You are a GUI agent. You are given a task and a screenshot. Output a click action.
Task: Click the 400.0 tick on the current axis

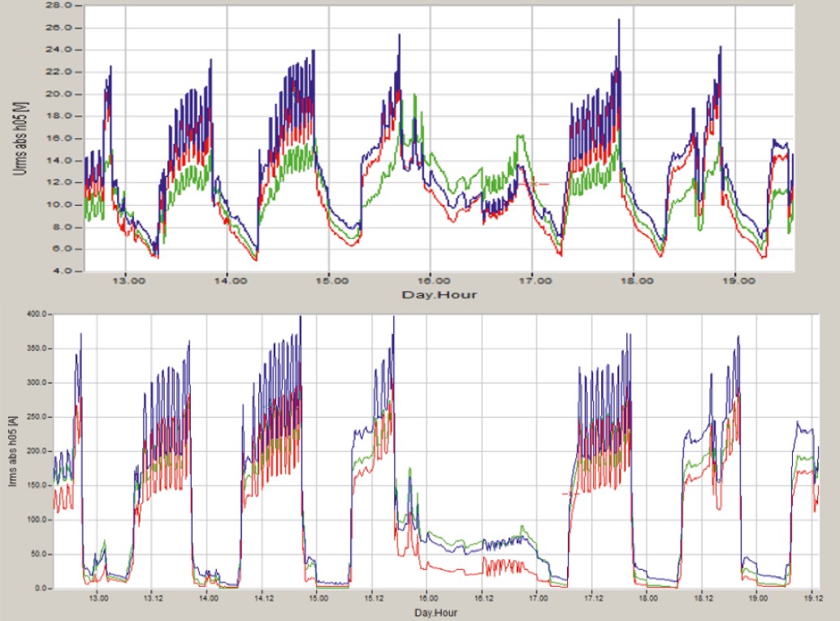point(37,314)
